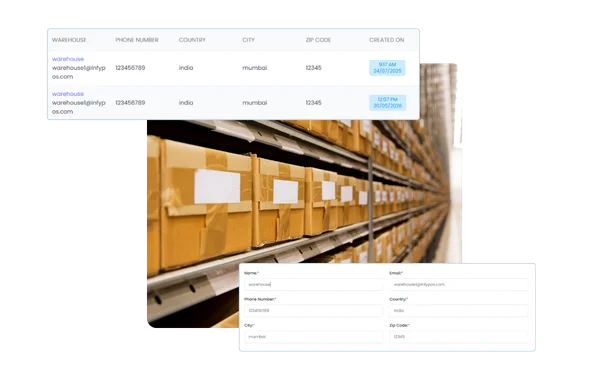Image resolution: width=600 pixels, height=380 pixels.
Task: Sort by the CREATED ON column header
Action: pyautogui.click(x=386, y=40)
